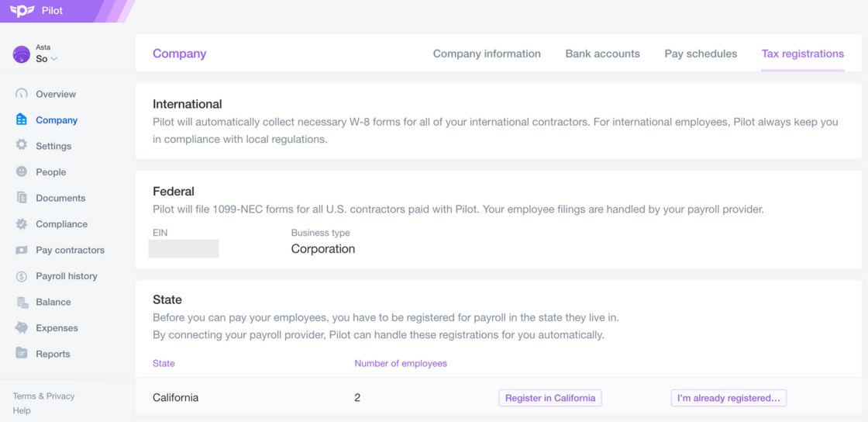Click the Settings gear icon
Viewport: 868px width, 422px height.
pos(22,145)
